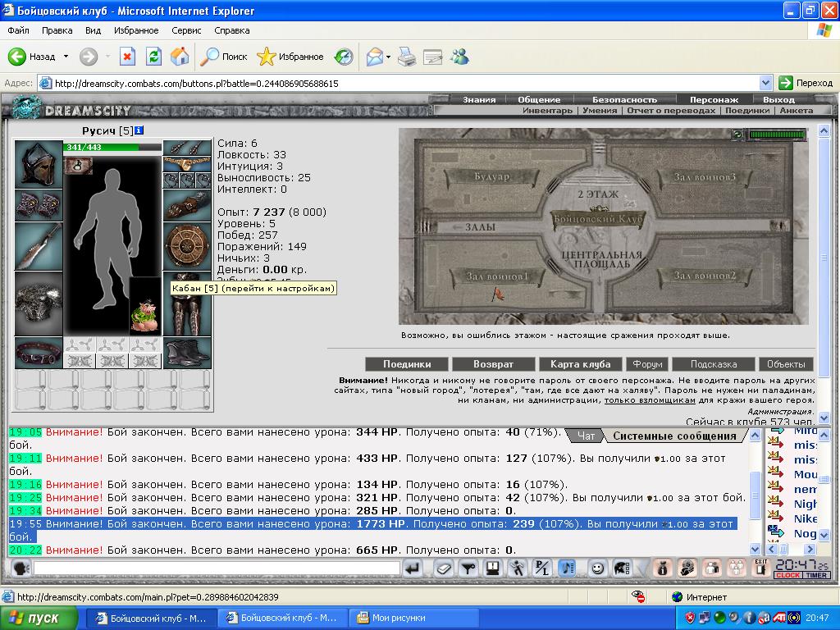Select the 19:55 highlighted battle message

pyautogui.click(x=373, y=531)
